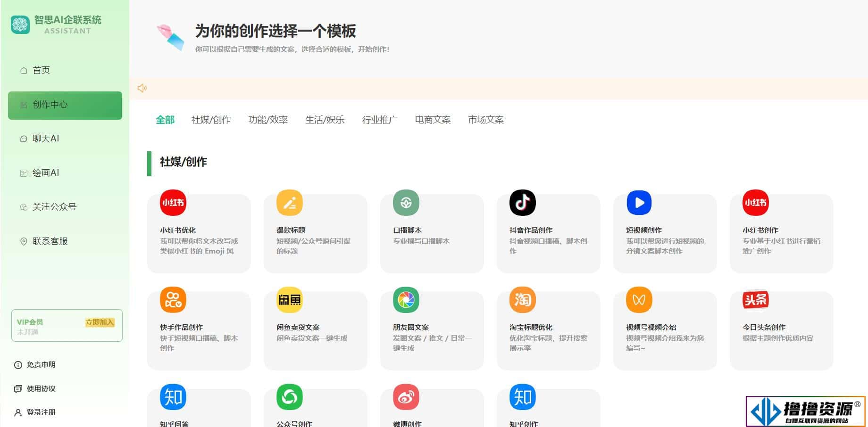Viewport: 868px width, 427px height.
Task: Select the 知乎问答 blue icon
Action: 173,397
